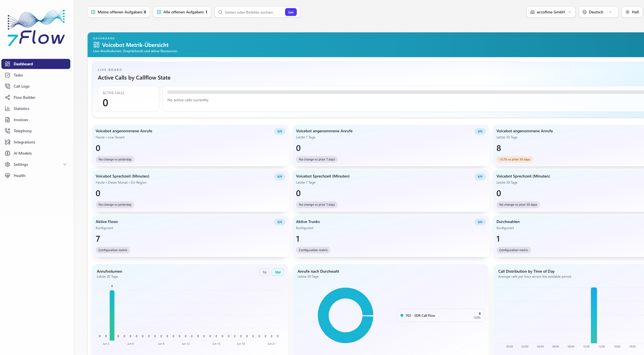Click check icon in Meine offenen Aufgaben
This screenshot has height=355, width=644.
[x=93, y=12]
